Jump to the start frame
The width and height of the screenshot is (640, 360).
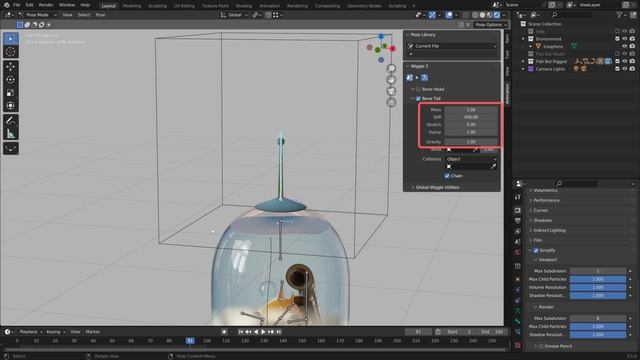[241, 332]
